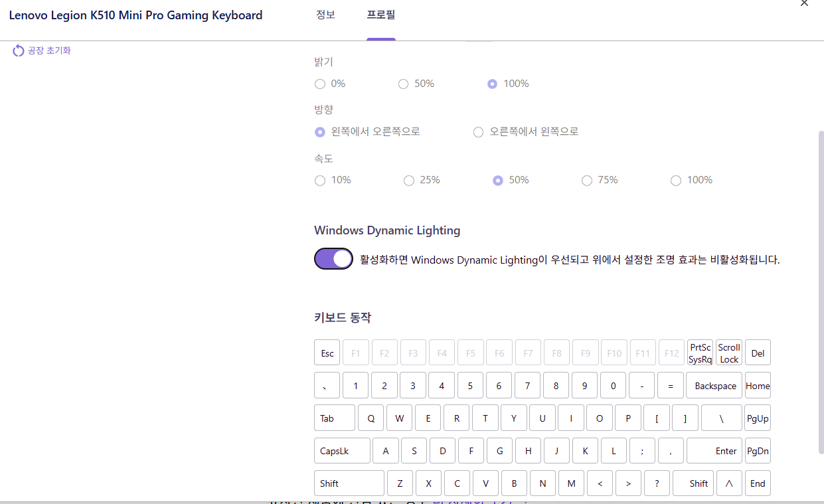Close the window with the X button
Image resolution: width=824 pixels, height=504 pixels.
[x=804, y=3]
